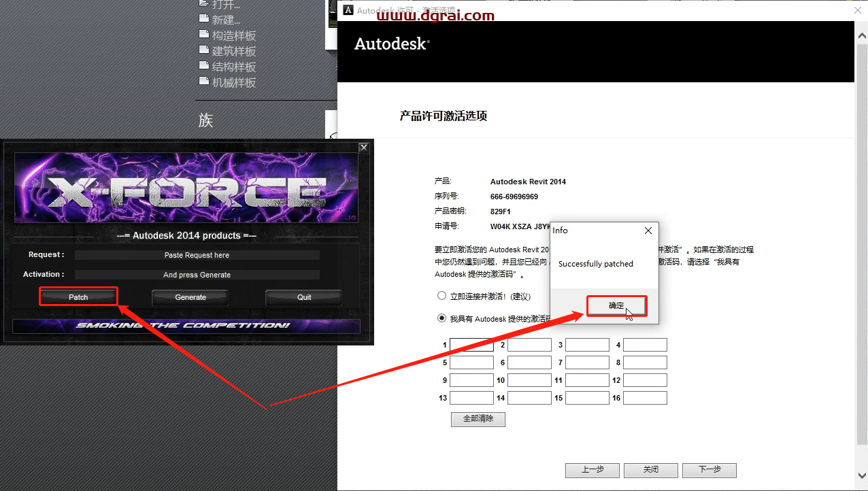868x491 pixels.
Task: Open 结构样板 template in Revit
Action: (234, 67)
